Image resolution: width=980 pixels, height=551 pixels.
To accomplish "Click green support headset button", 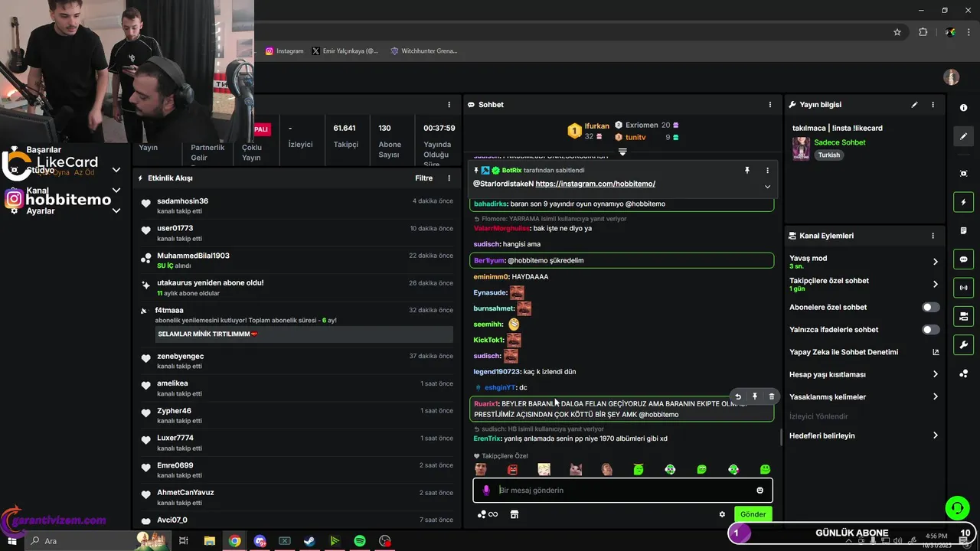I will 956,507.
